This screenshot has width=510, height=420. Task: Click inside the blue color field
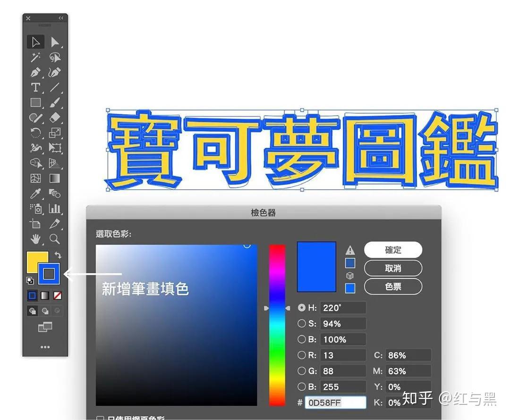[x=176, y=325]
